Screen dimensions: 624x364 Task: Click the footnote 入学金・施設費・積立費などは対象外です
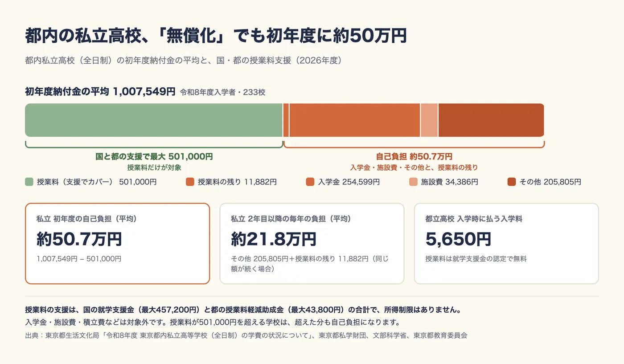(214, 322)
